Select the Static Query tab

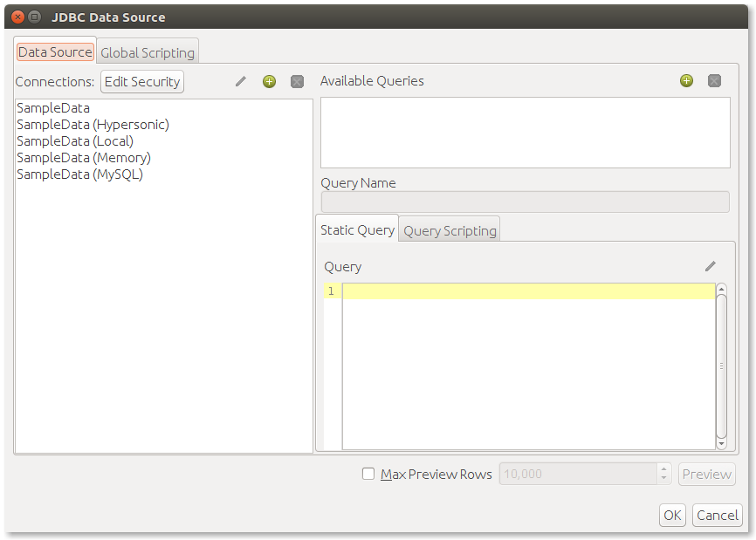pos(357,229)
